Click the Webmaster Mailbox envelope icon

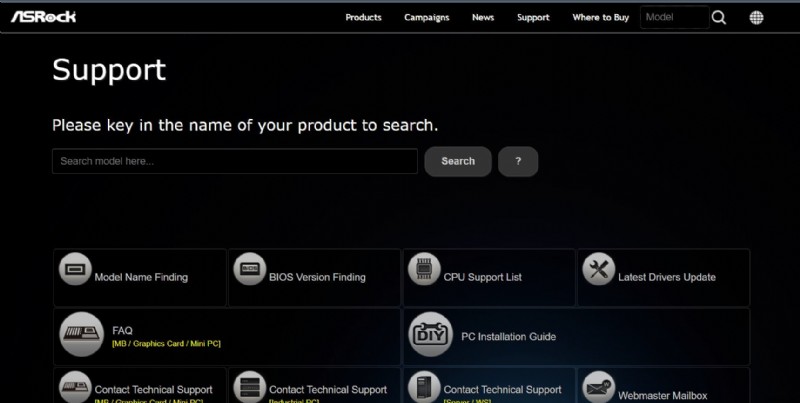tap(598, 387)
